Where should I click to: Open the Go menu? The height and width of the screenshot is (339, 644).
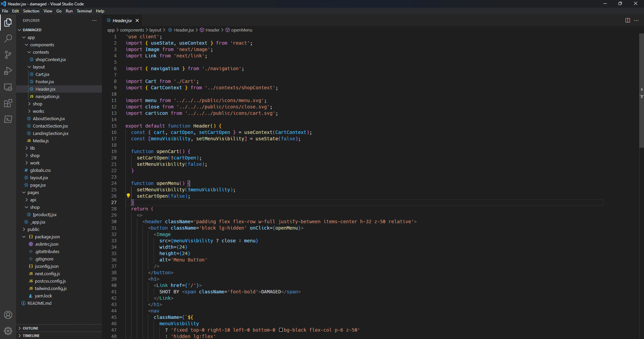(59, 11)
